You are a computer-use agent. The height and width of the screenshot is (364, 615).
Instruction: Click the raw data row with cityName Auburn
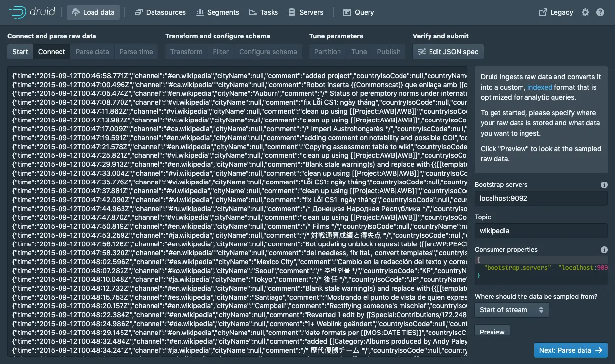(240, 93)
